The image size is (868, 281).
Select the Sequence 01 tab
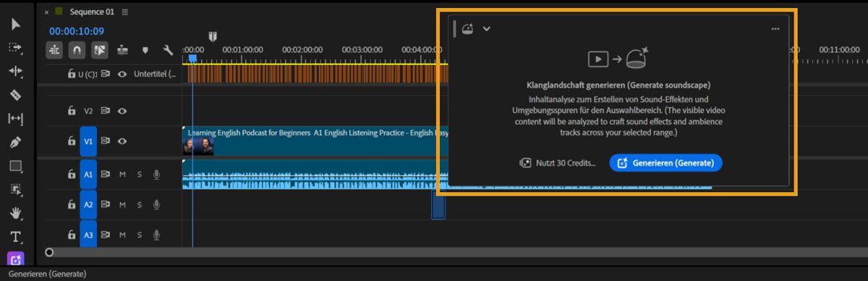[x=91, y=12]
